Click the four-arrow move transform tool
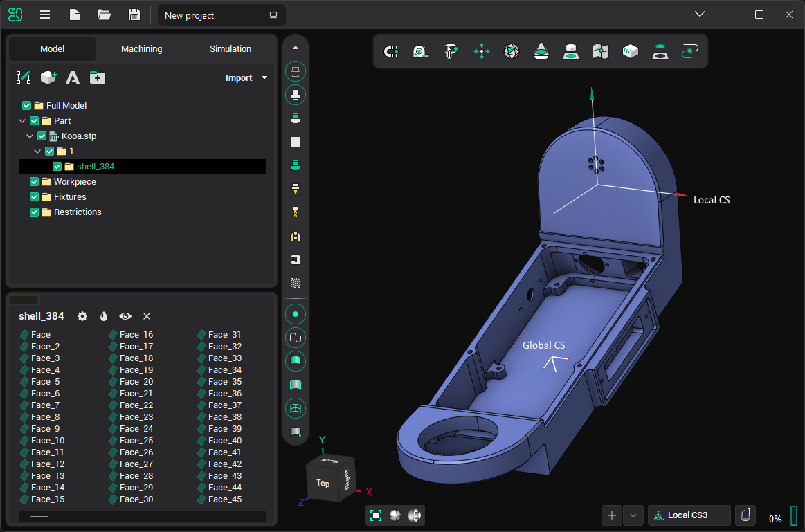The width and height of the screenshot is (805, 532). (482, 51)
